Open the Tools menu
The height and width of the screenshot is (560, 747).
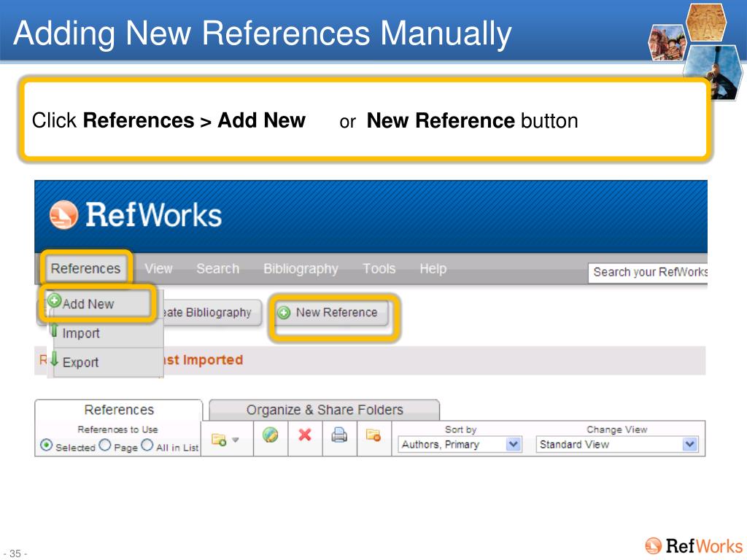click(379, 268)
